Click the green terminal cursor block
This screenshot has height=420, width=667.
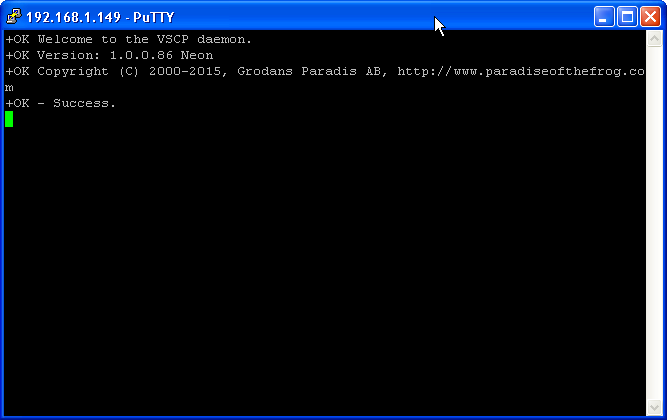(x=9, y=119)
